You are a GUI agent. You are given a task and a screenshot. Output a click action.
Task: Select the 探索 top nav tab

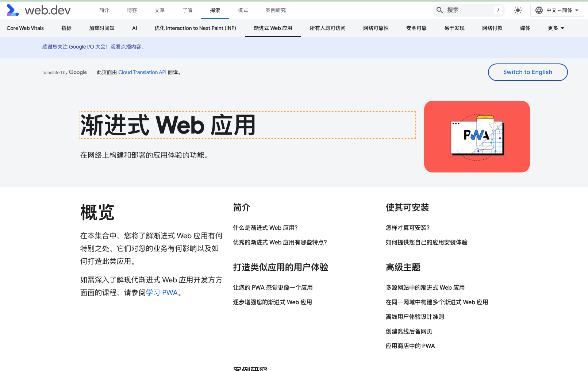[215, 10]
